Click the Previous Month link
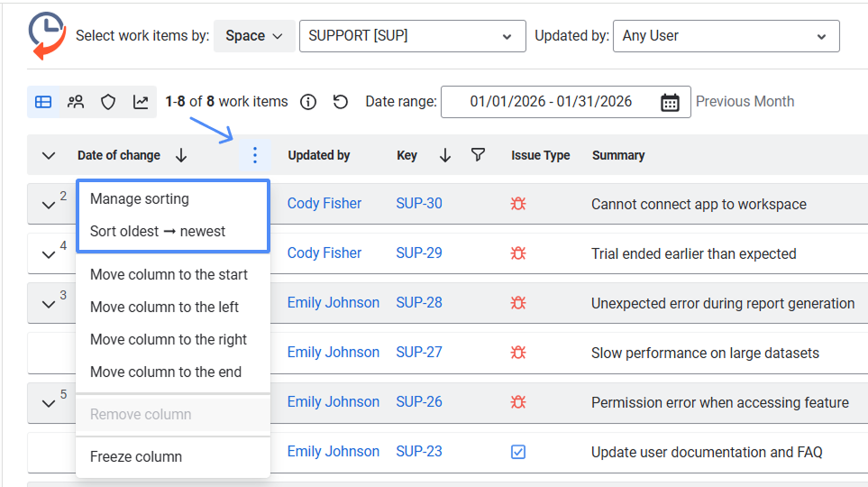This screenshot has height=487, width=868. tap(745, 102)
